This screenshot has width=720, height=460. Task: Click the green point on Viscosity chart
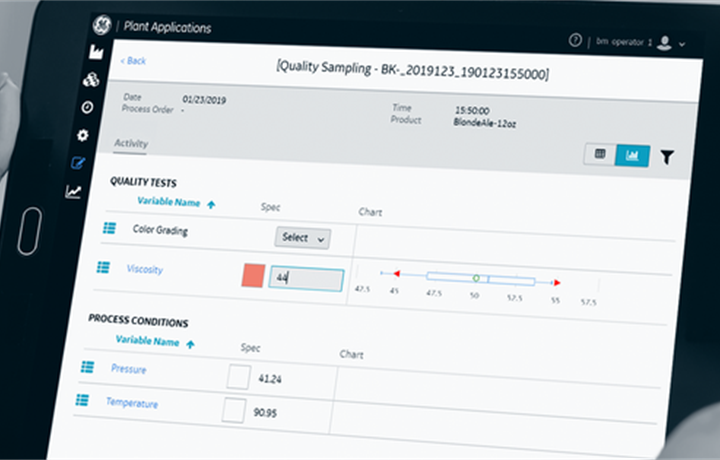(476, 278)
